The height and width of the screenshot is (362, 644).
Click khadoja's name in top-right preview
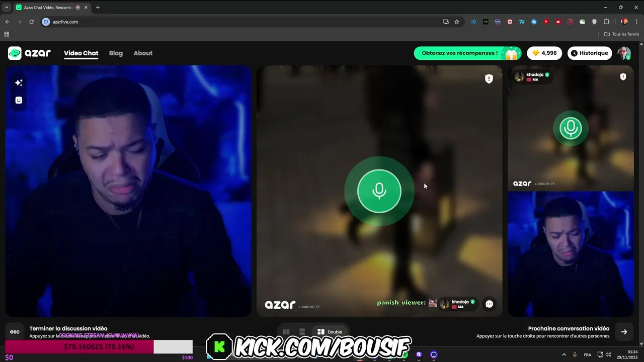click(535, 75)
